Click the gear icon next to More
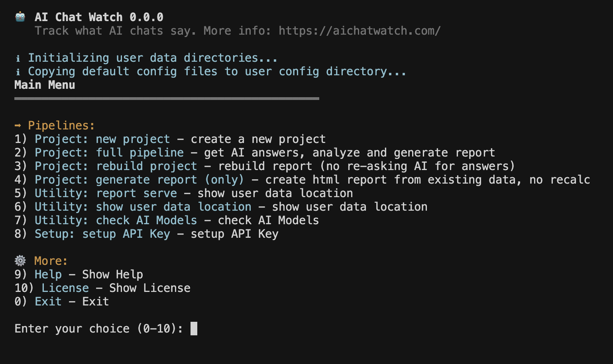The height and width of the screenshot is (364, 613). point(20,261)
